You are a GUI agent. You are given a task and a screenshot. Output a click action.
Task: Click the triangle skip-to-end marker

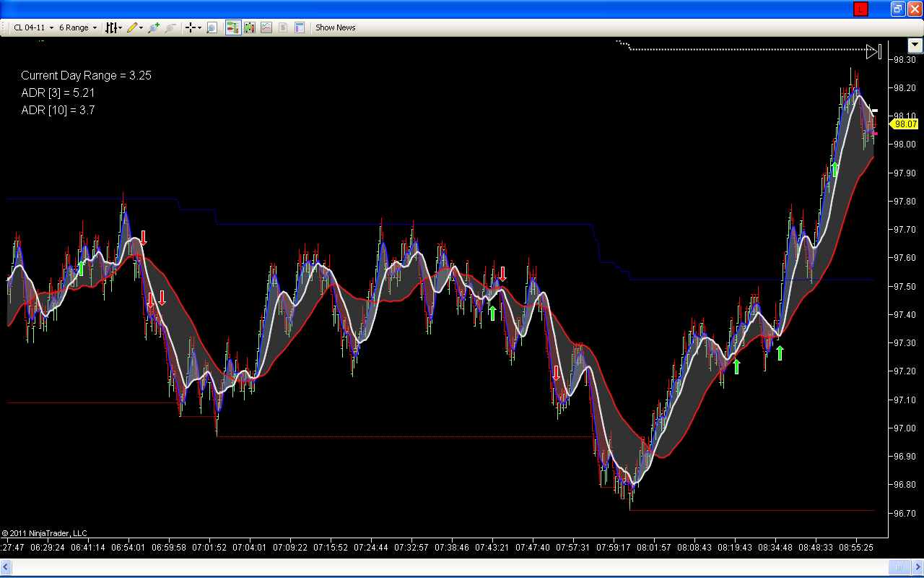pos(874,51)
